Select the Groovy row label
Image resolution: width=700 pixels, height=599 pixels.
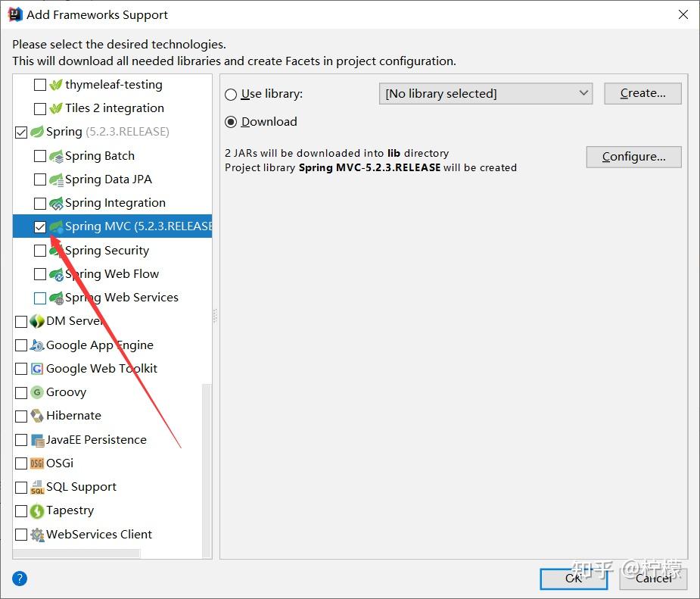[x=66, y=392]
